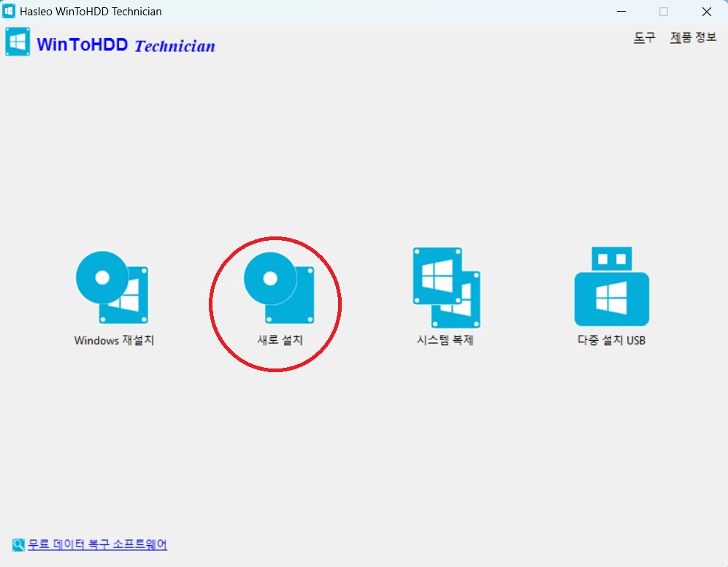Screen dimensions: 728x567
Task: Open the 제품 정보 menu
Action: point(693,37)
